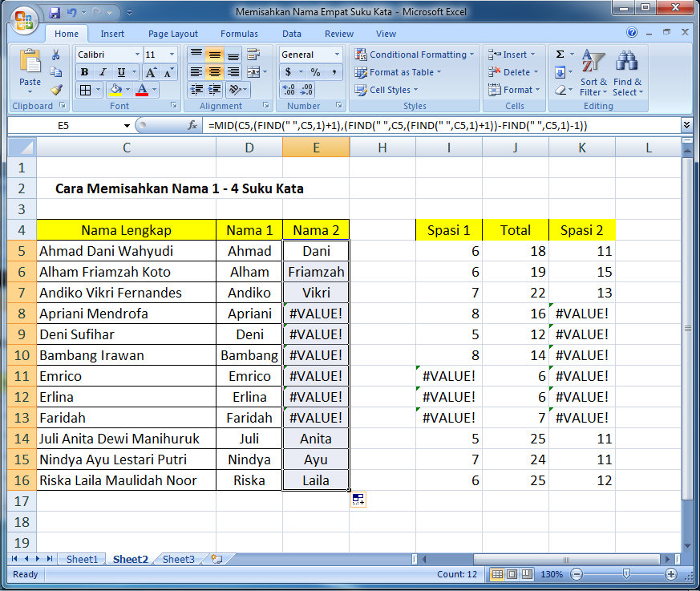
Task: Click the Paste button
Action: pyautogui.click(x=30, y=71)
